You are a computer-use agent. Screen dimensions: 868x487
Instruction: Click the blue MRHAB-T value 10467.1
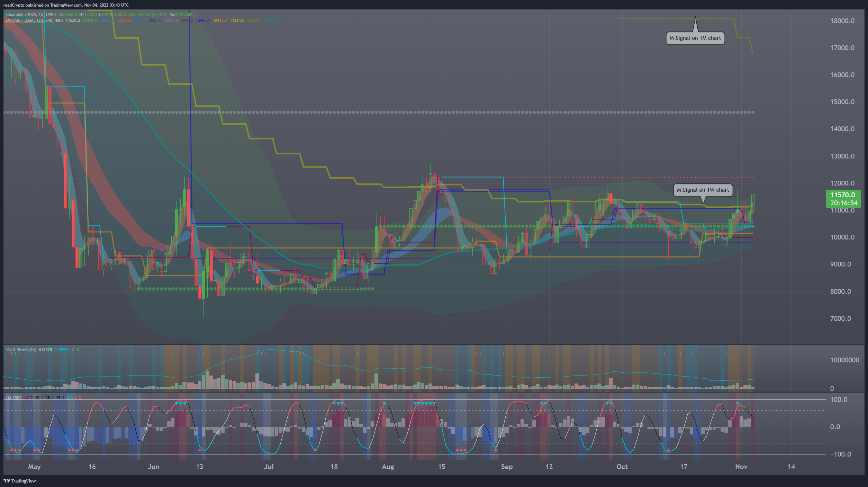(x=203, y=20)
